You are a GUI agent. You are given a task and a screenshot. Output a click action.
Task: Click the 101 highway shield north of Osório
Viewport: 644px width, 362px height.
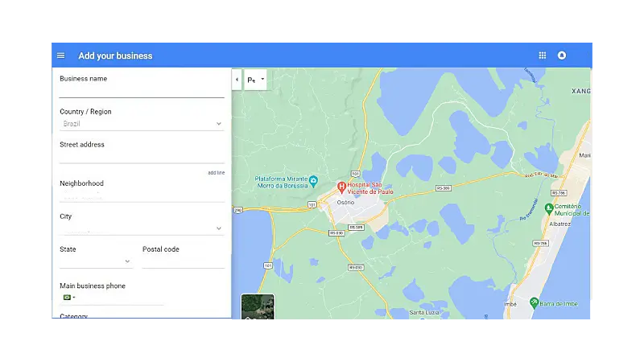[x=355, y=174]
